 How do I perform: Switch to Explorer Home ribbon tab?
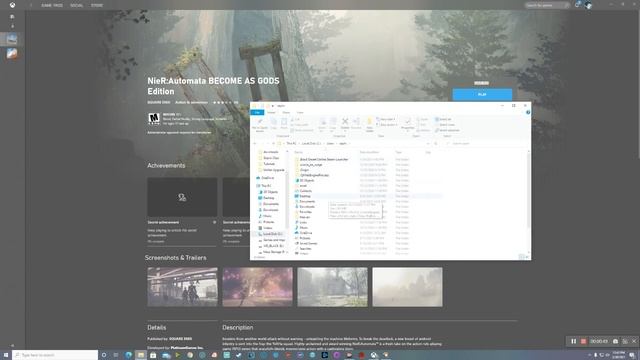[271, 112]
